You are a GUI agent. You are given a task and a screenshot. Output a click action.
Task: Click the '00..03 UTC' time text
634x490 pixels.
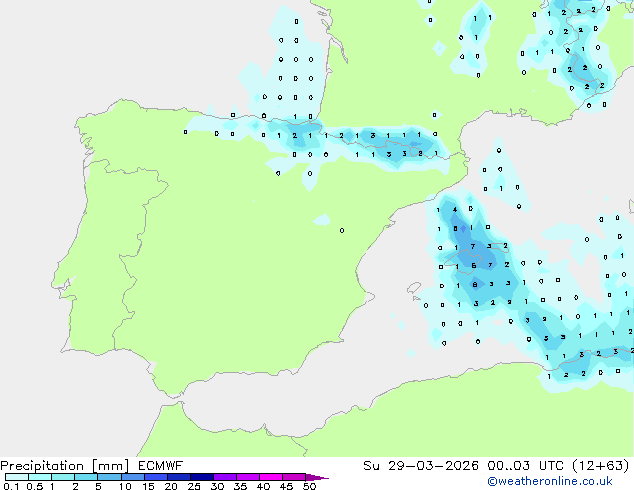[x=525, y=466]
